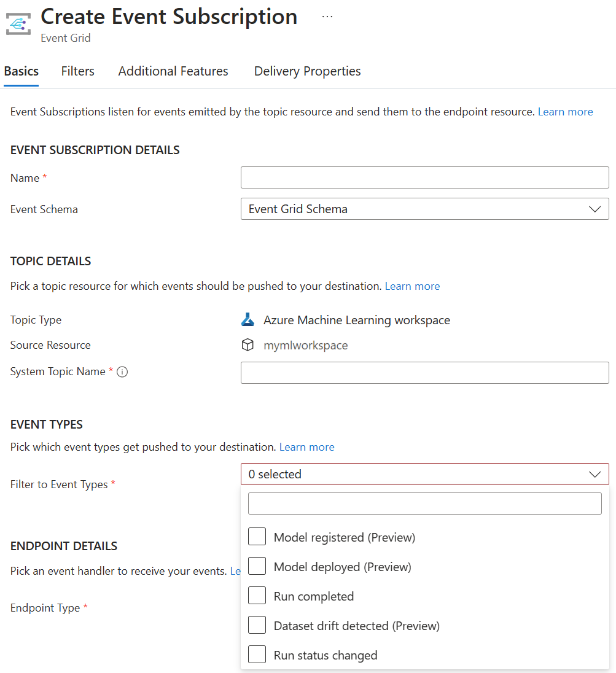Select the Dataset drift detected (Preview) checkbox
Viewport: 616px width, 673px height.
coord(257,624)
